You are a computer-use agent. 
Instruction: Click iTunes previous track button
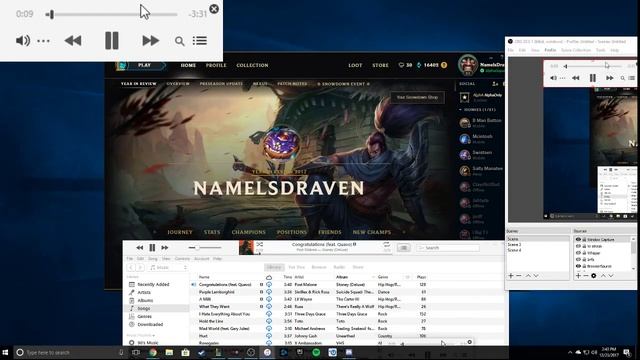140,248
